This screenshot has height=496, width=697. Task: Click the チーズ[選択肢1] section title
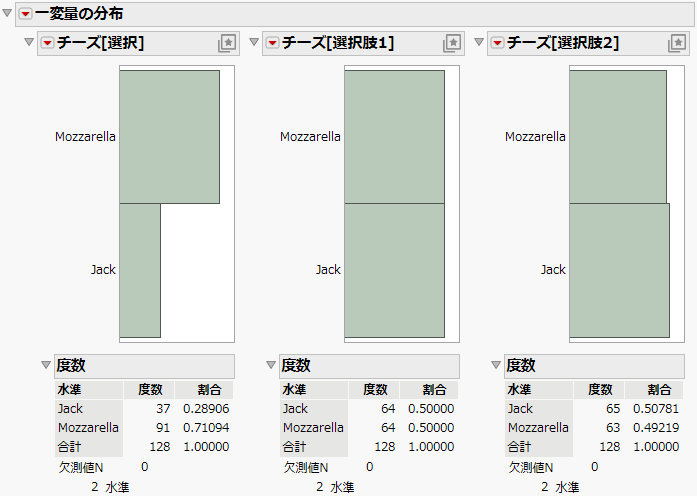point(338,43)
